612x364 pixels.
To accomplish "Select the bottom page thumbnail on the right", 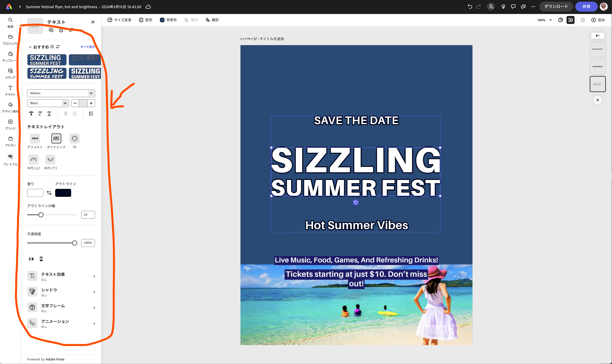I will pos(598,84).
